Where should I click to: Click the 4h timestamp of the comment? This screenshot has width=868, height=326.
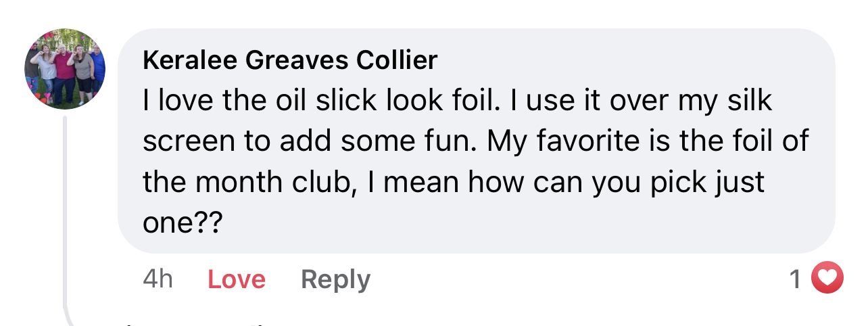(x=158, y=279)
